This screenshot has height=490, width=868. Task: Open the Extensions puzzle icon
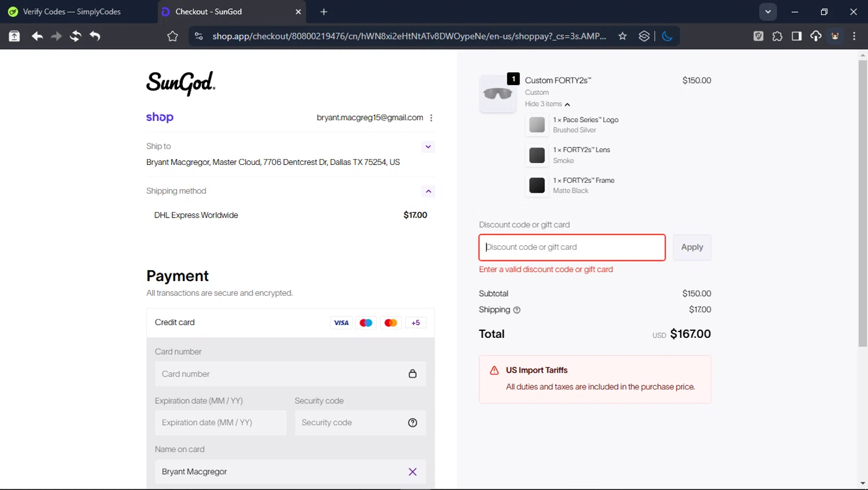click(x=777, y=36)
